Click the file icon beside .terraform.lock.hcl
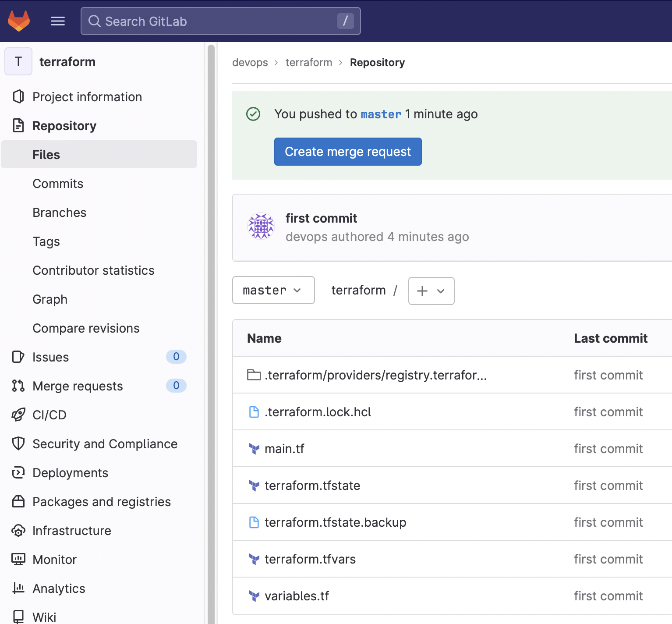 pyautogui.click(x=254, y=412)
